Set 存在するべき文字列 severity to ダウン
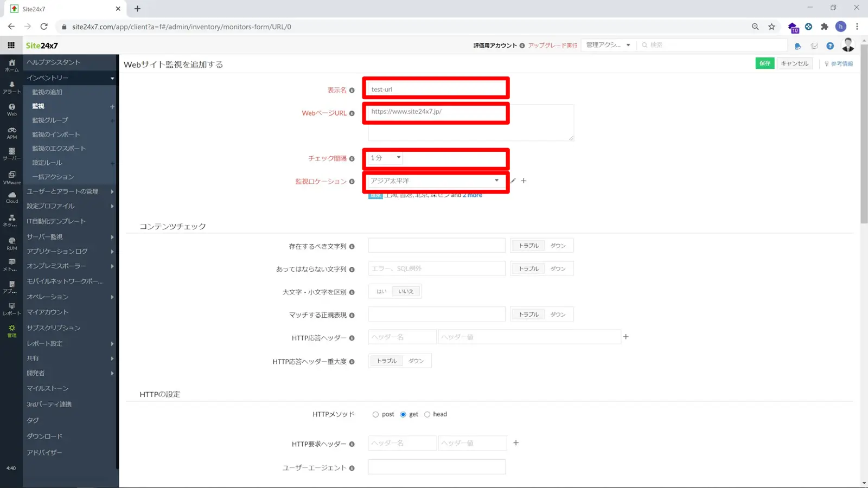 coord(558,246)
